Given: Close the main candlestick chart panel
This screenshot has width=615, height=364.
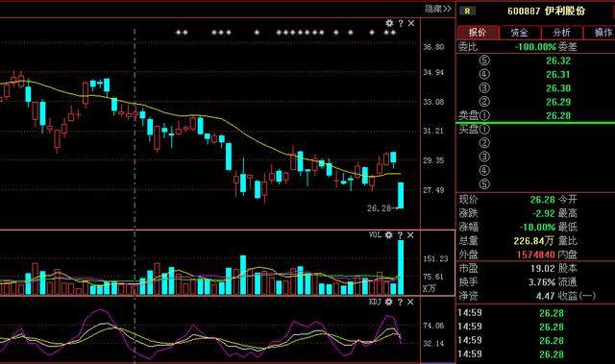Looking at the screenshot, I should (x=411, y=23).
